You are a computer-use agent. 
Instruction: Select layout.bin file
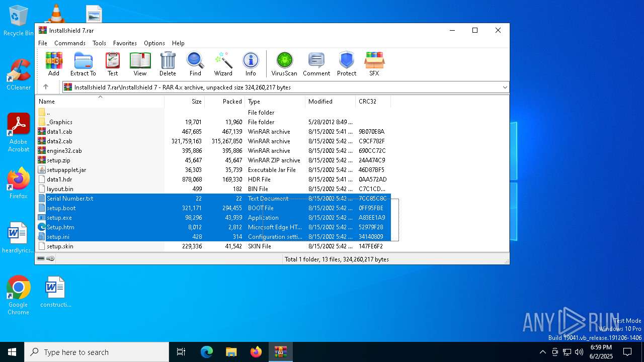pyautogui.click(x=213, y=189)
